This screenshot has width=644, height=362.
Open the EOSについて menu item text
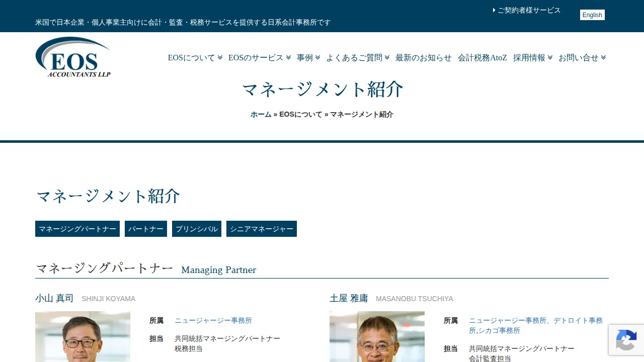point(192,57)
